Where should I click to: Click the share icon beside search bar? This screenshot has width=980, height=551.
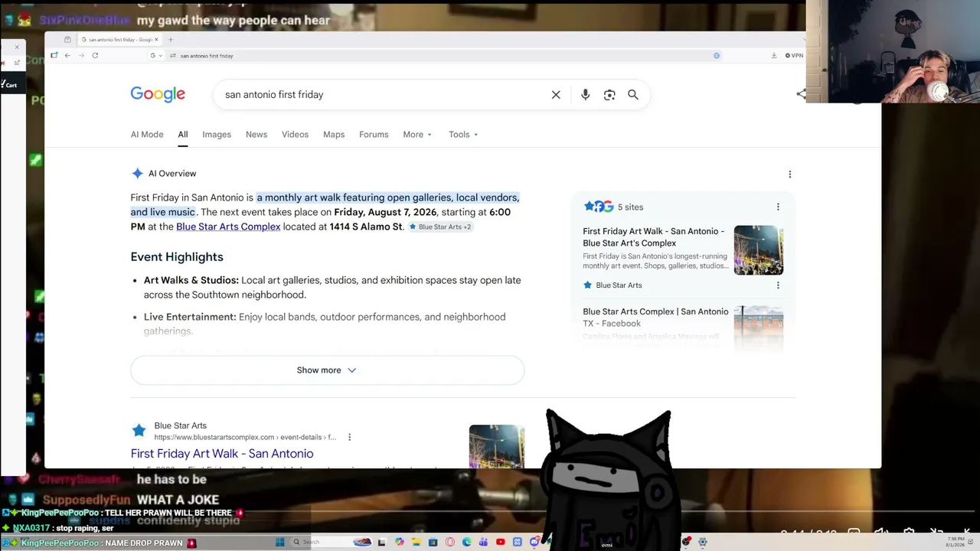coord(801,94)
